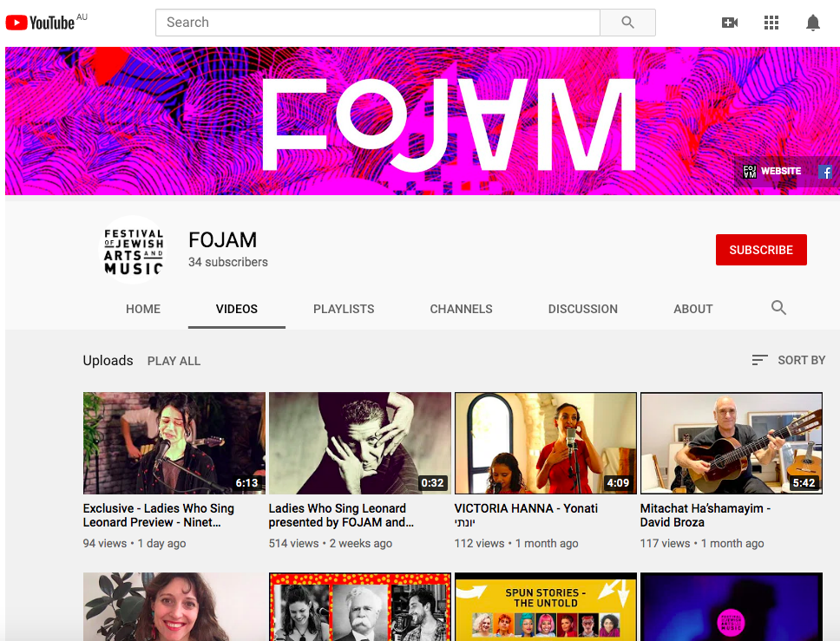Image resolution: width=840 pixels, height=641 pixels.
Task: Click the Facebook icon on the banner
Action: coord(826,172)
